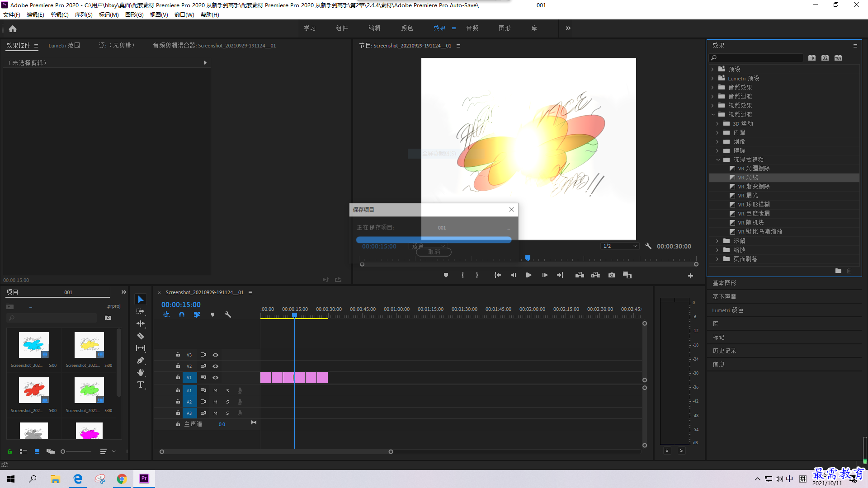Toggle timeline Snap magnet icon
This screenshot has height=488, width=868.
coord(182,314)
